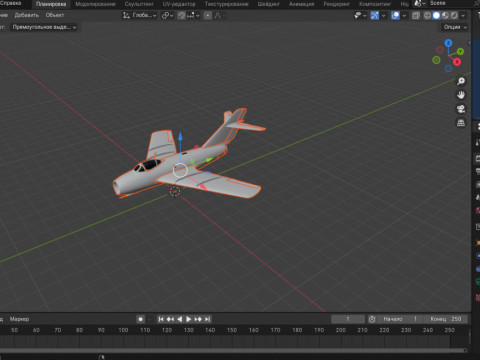The image size is (480, 360).
Task: Open the Объект menu
Action: tap(55, 15)
